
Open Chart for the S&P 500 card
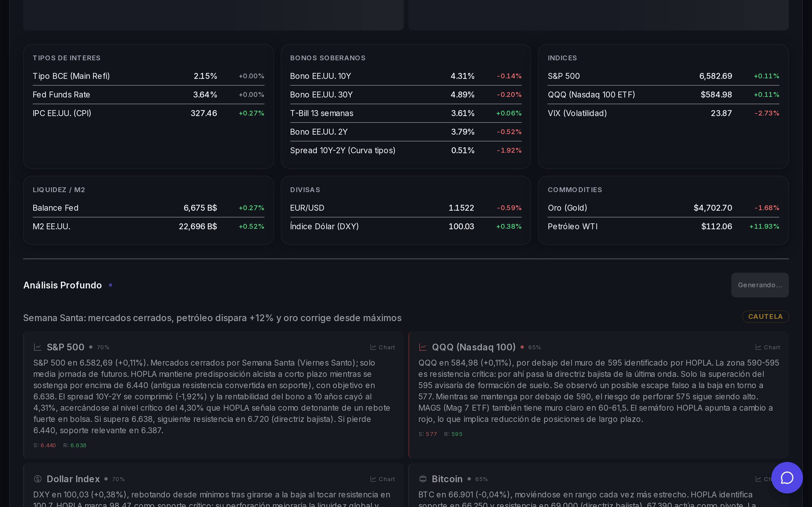tap(383, 347)
